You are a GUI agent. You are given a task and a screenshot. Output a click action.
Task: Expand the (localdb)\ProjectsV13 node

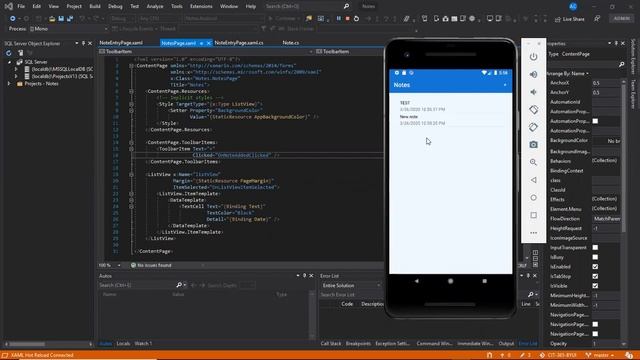click(x=16, y=76)
